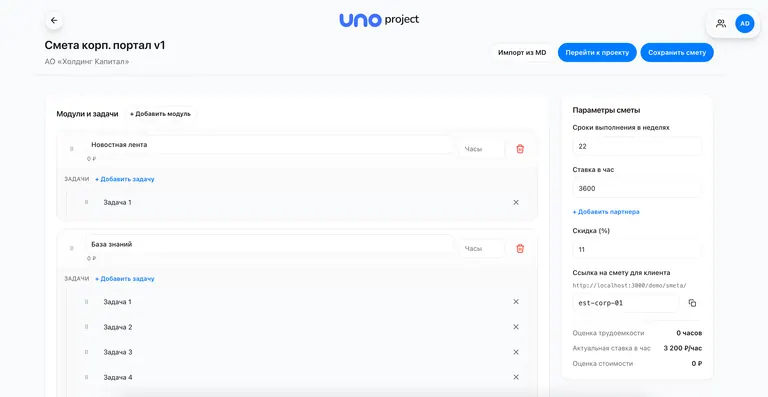
Task: Click the Оценка стоимости label
Action: click(602, 364)
